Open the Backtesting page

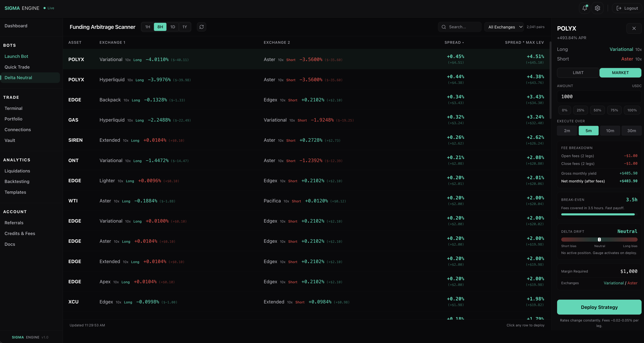(x=17, y=181)
